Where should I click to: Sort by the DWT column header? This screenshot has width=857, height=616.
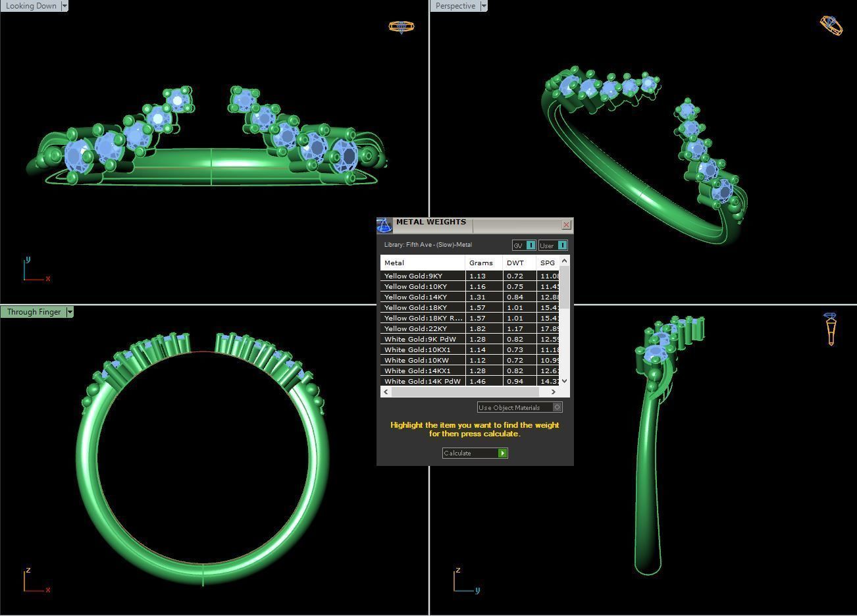click(x=519, y=263)
